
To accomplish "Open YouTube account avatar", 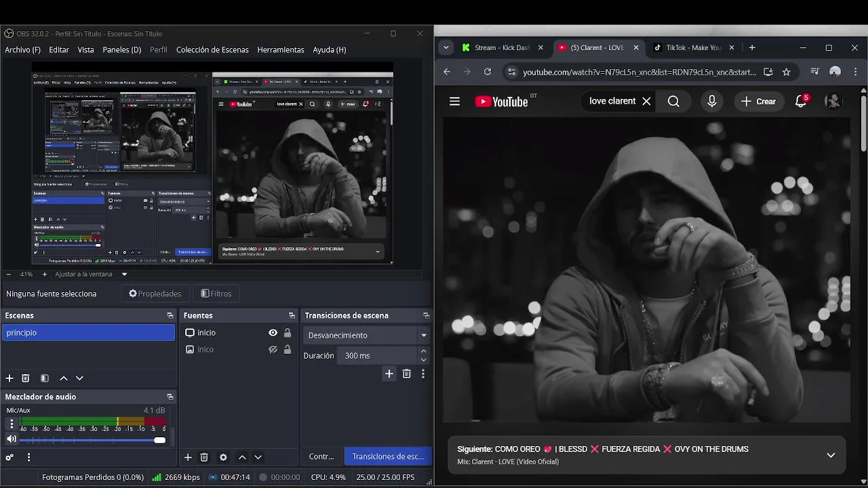I will pyautogui.click(x=833, y=101).
